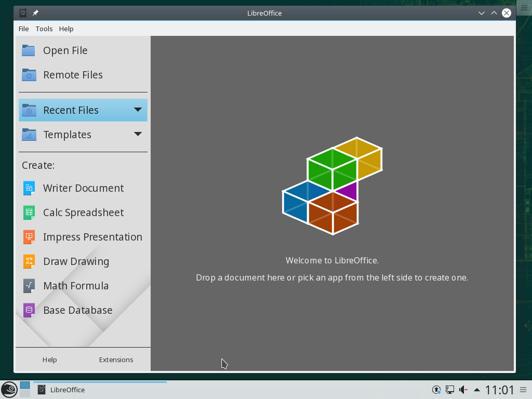This screenshot has height=399, width=532.
Task: Expand the Recent Files dropdown arrow
Action: (138, 110)
